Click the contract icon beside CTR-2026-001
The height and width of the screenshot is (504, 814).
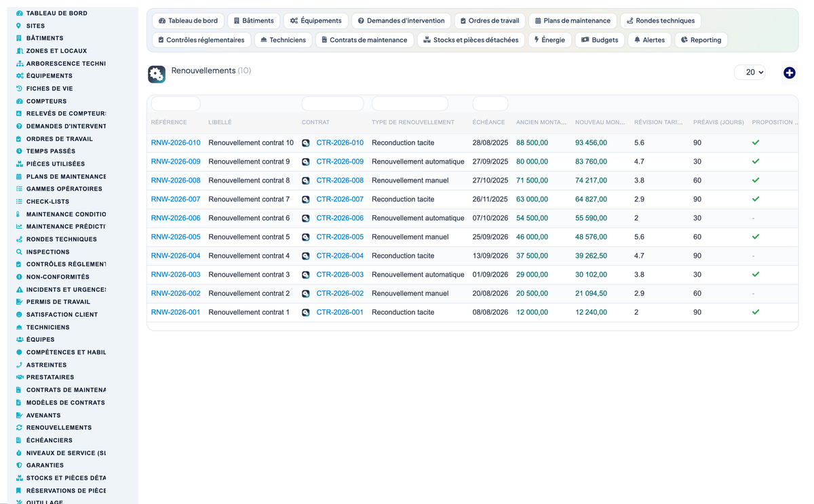(306, 313)
